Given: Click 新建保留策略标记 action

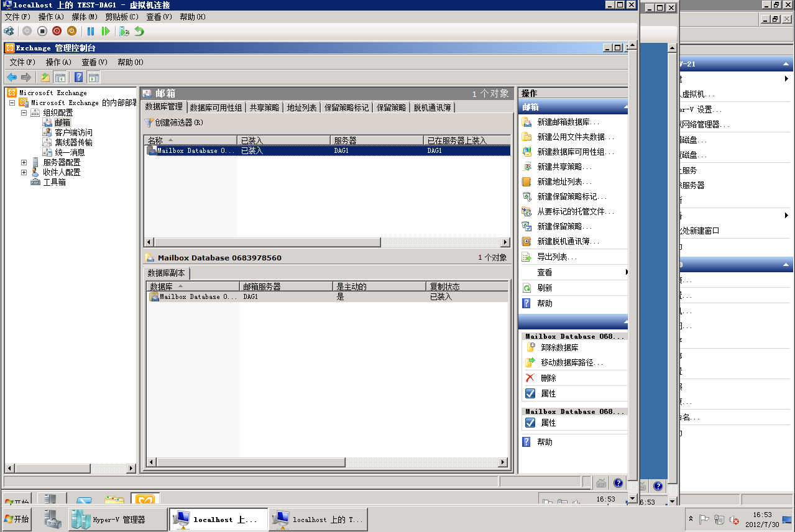Looking at the screenshot, I should [572, 197].
